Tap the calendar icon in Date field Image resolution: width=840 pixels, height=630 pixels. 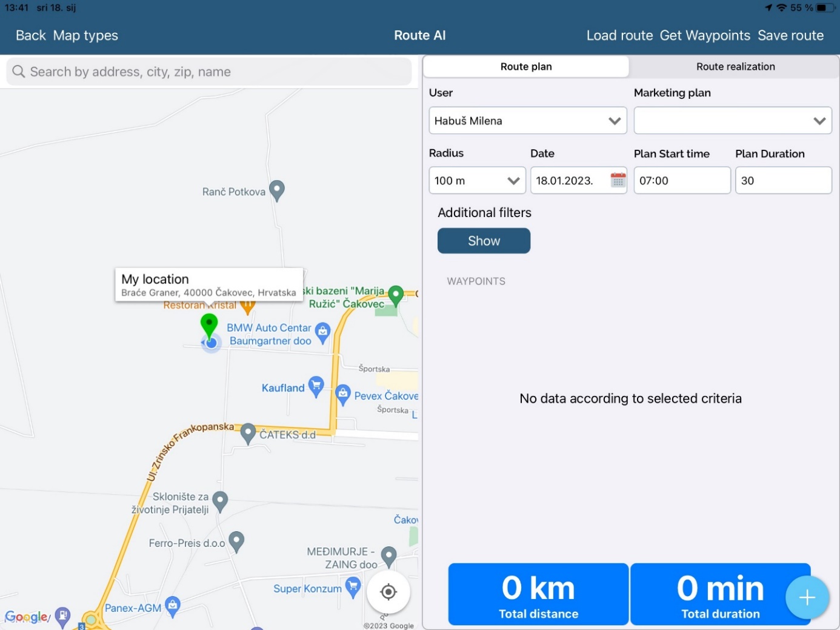(x=618, y=180)
